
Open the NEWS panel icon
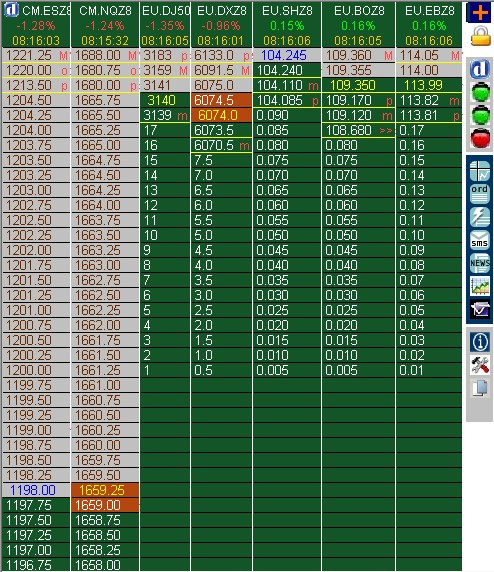pos(479,263)
